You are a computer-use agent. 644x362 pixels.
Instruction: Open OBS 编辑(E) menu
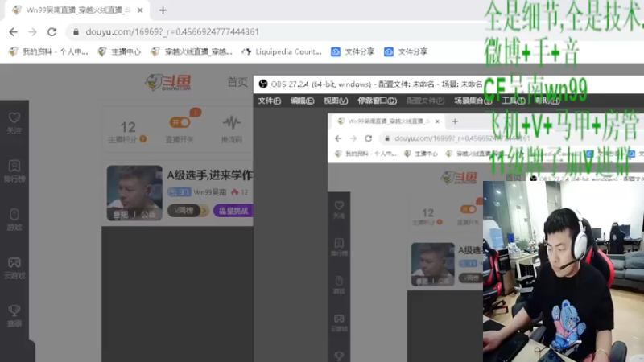tap(303, 101)
